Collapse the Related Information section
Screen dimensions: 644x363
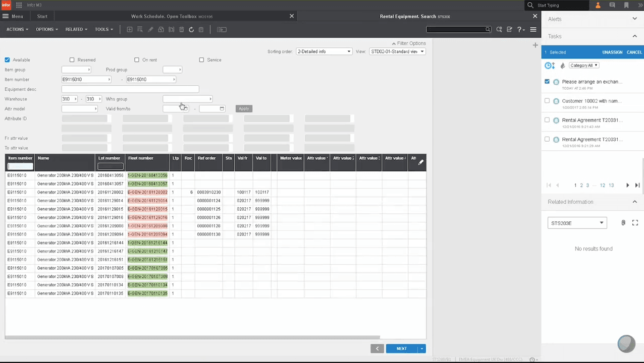point(634,202)
